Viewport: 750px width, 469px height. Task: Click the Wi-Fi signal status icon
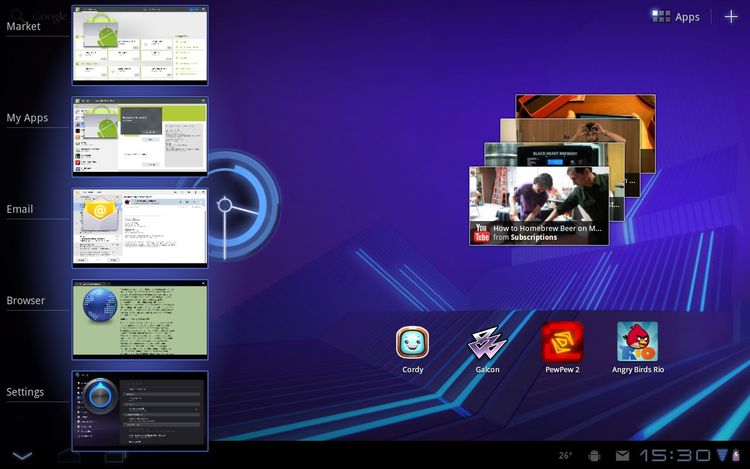coord(722,456)
